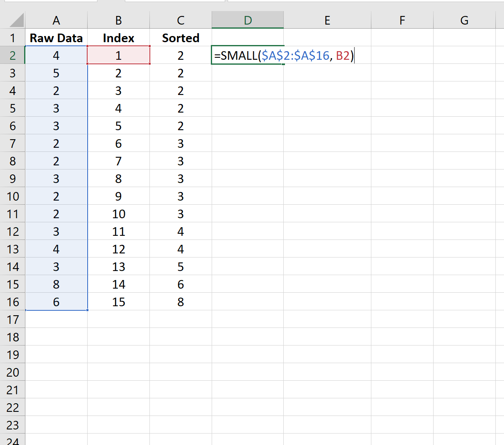Click the 'Raw Data' header cell
504x445 pixels.
[56, 38]
